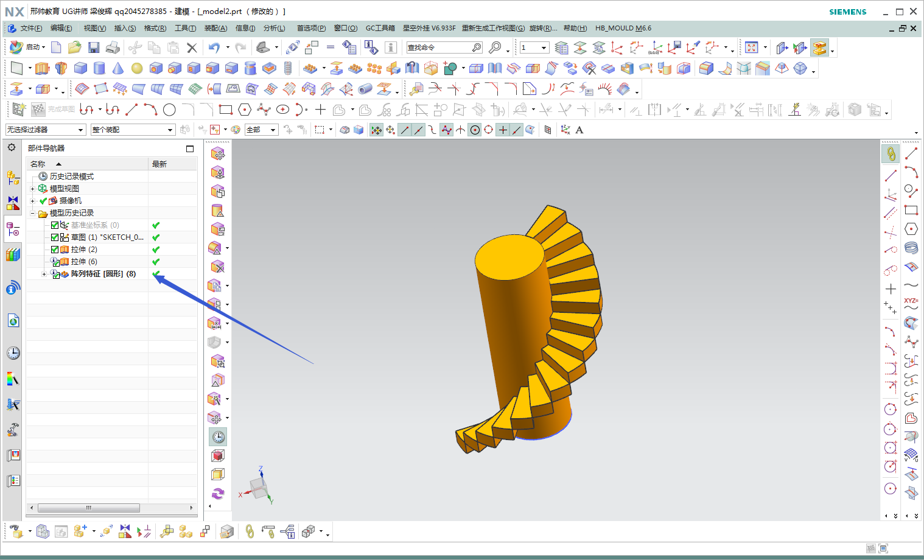The width and height of the screenshot is (924, 560).
Task: Click the Print icon
Action: coord(113,47)
